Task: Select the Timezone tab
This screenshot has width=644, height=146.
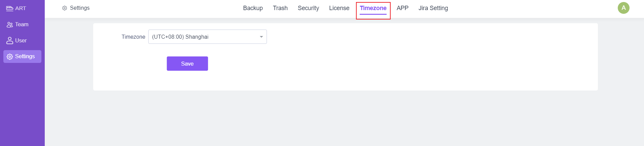Action: (373, 8)
